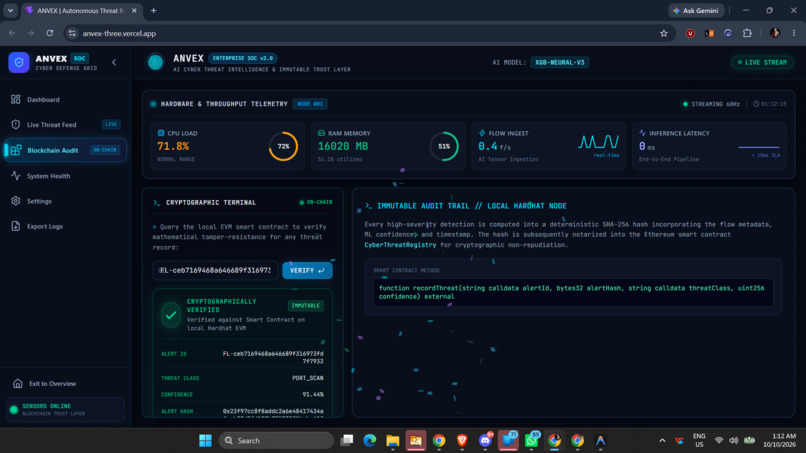Show hidden system tray icons

point(662,441)
